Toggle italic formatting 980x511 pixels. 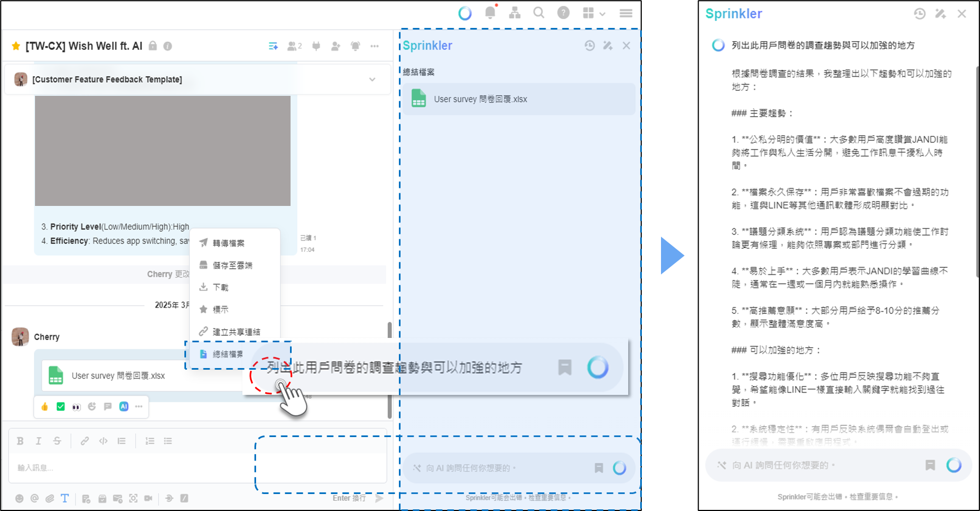[38, 441]
